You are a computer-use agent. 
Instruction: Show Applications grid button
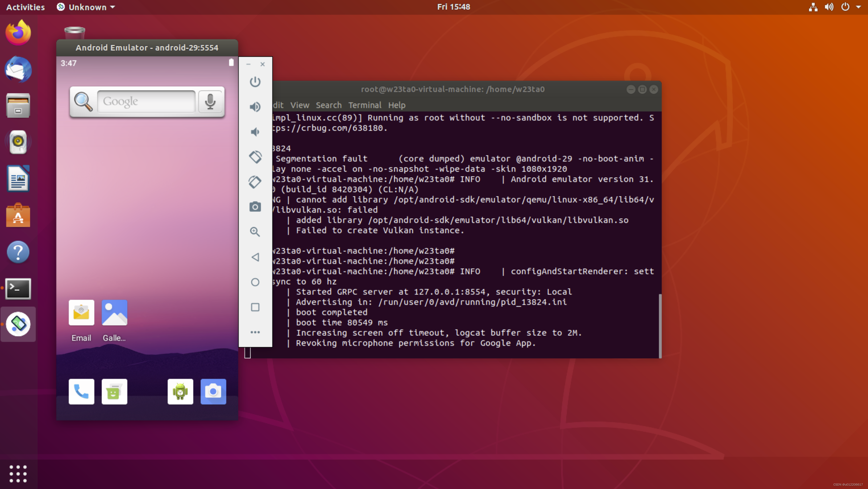pos(18,474)
